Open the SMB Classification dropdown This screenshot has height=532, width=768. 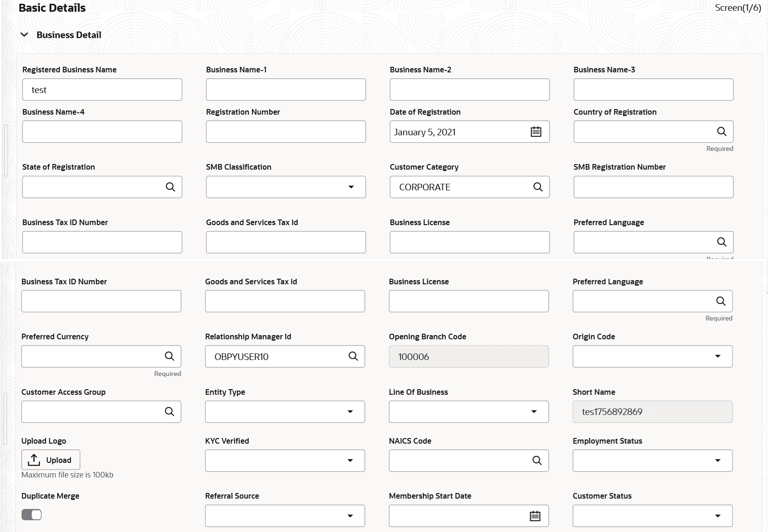351,187
